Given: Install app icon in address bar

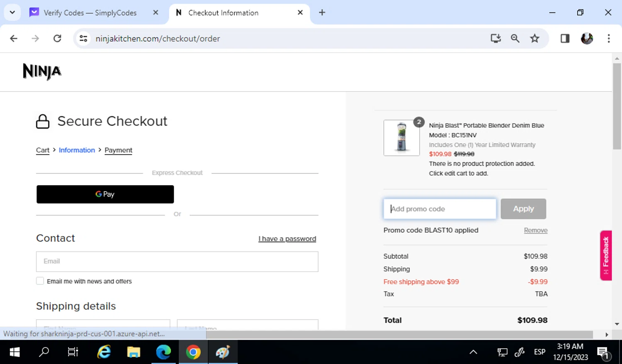Looking at the screenshot, I should (496, 39).
